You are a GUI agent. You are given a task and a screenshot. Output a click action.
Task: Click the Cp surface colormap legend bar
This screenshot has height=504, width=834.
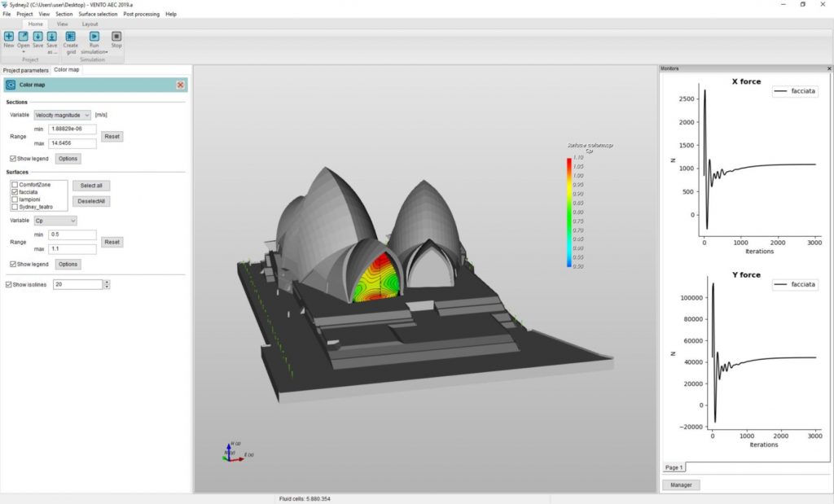point(569,213)
